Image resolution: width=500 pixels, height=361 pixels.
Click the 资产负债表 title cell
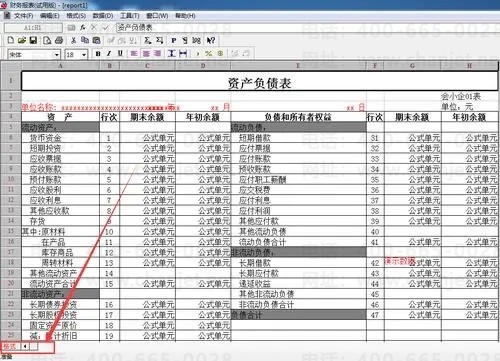tap(260, 81)
